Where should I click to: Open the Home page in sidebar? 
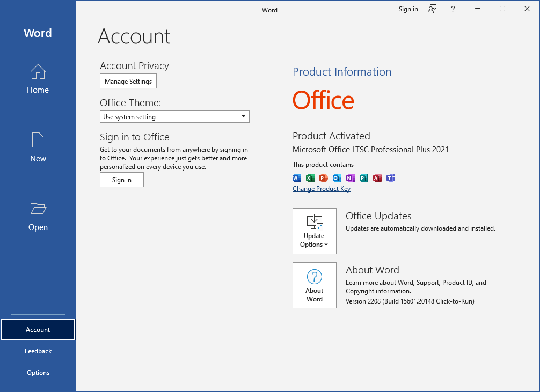38,79
